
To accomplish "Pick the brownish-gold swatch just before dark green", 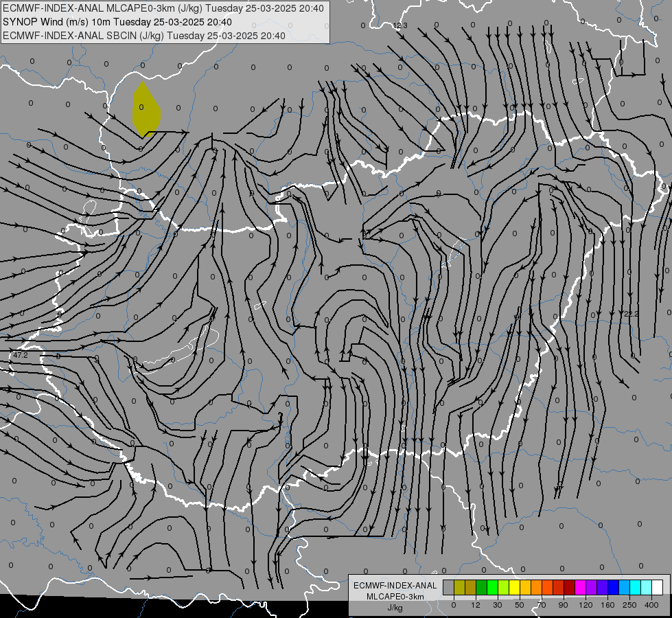I will click(471, 587).
